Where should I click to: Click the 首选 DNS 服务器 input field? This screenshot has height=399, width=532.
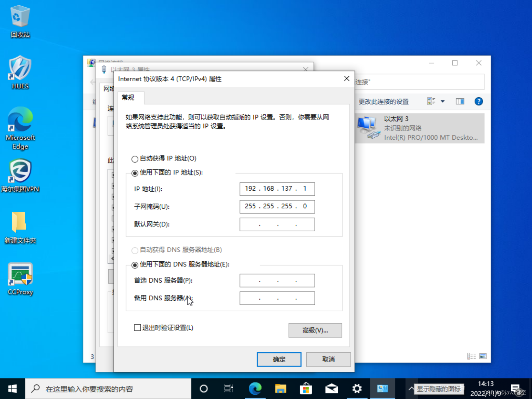click(277, 281)
